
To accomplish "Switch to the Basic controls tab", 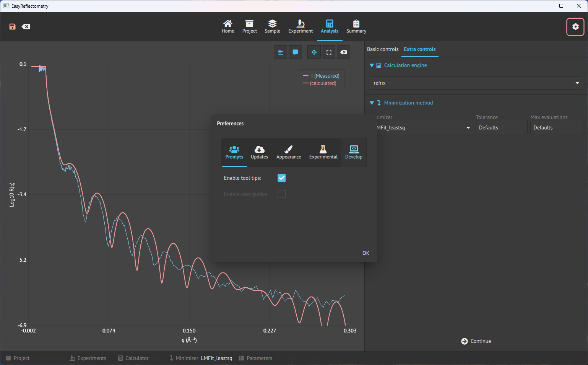I will pos(382,49).
